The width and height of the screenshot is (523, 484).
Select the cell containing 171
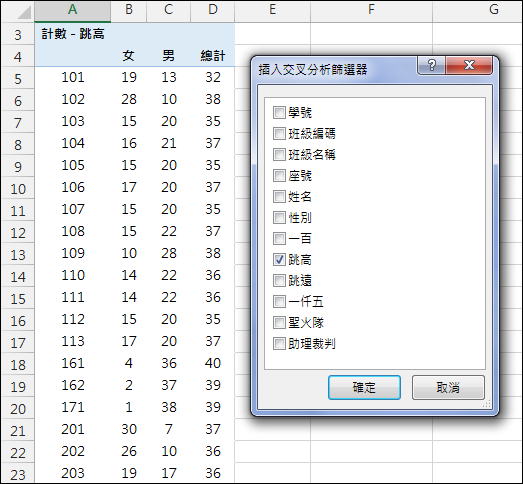[x=72, y=408]
